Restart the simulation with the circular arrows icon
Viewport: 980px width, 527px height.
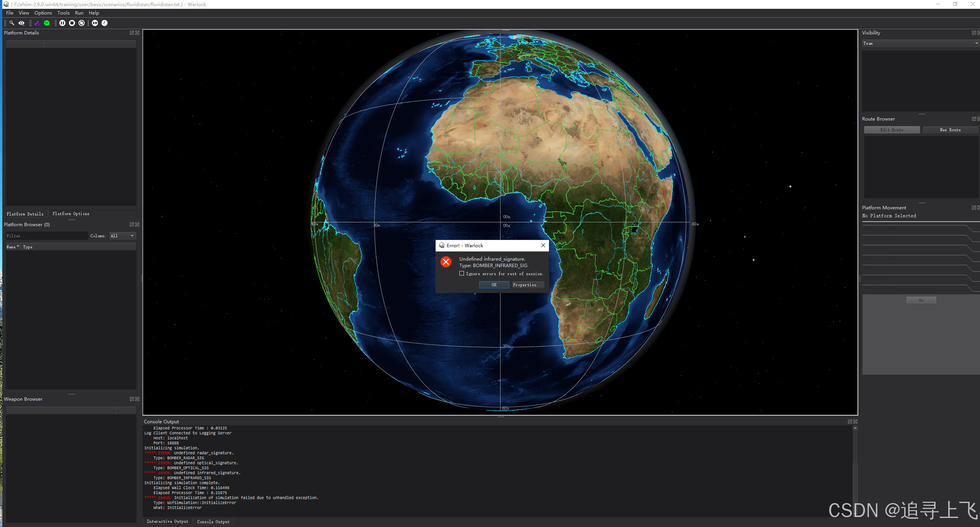[82, 23]
